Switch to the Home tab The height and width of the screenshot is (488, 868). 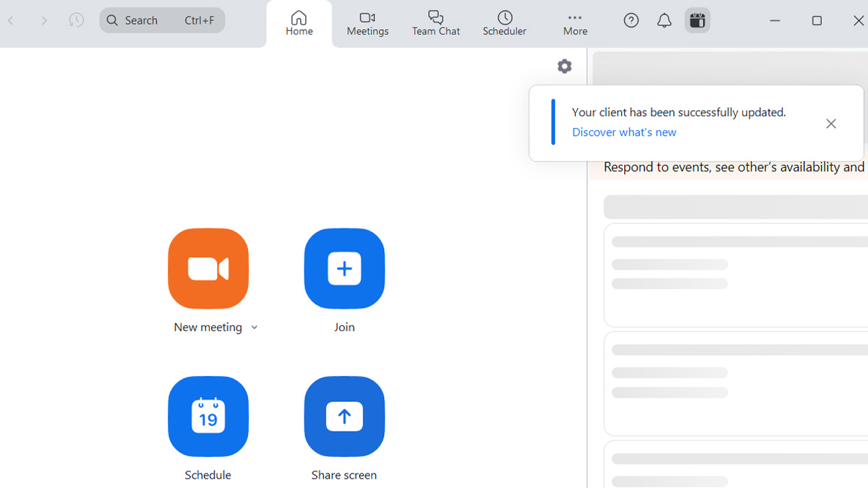click(x=299, y=23)
